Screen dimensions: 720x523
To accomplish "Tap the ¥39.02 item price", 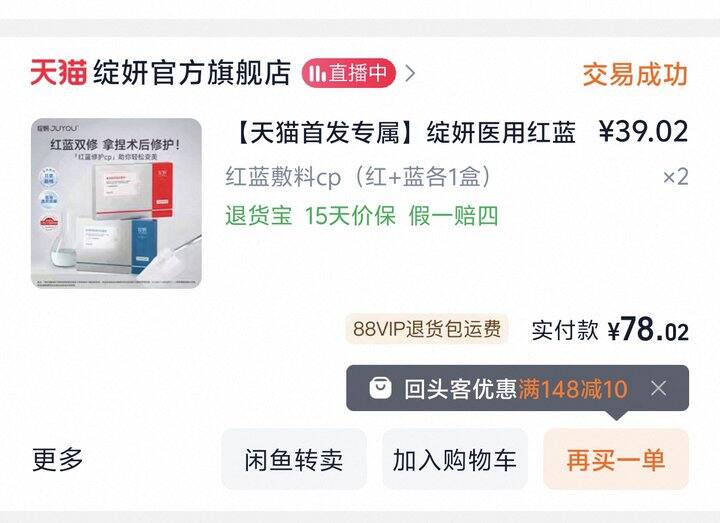I will click(643, 132).
